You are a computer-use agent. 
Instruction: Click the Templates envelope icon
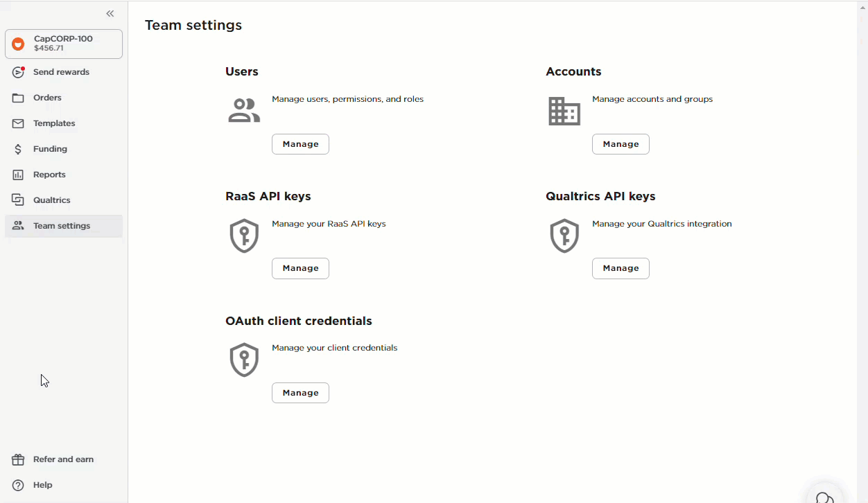(17, 123)
